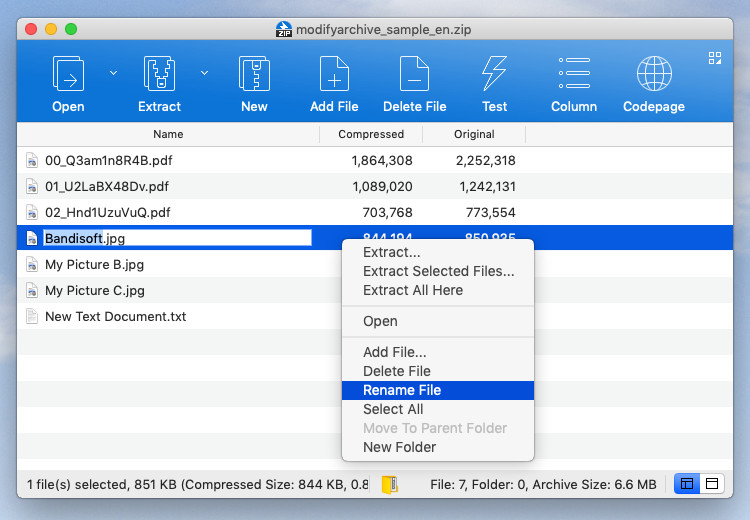This screenshot has width=750, height=520.
Task: Click the Add File icon
Action: [334, 75]
